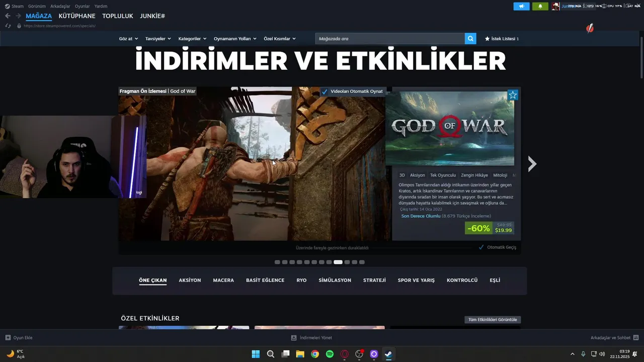Viewport: 644px width, 362px height.
Task: Open Windows taskbar search
Action: [271, 354]
